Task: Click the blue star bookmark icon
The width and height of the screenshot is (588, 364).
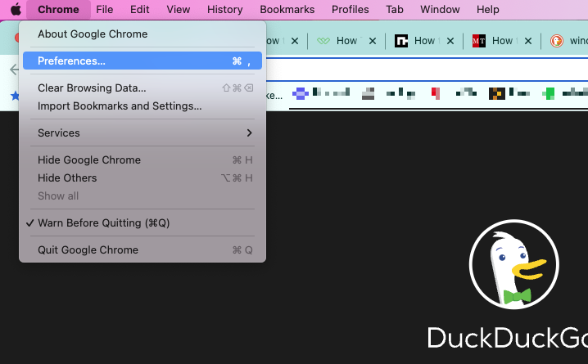Action: (x=15, y=96)
